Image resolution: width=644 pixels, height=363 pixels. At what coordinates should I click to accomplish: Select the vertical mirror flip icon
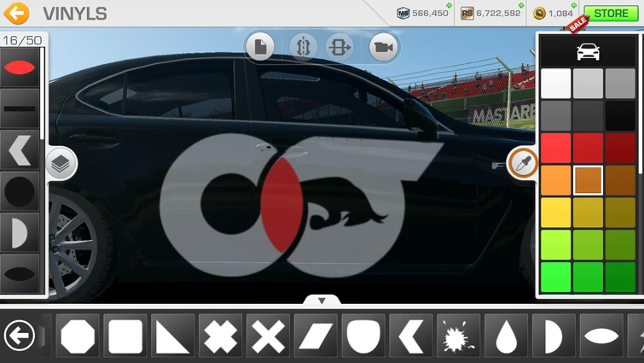click(303, 47)
